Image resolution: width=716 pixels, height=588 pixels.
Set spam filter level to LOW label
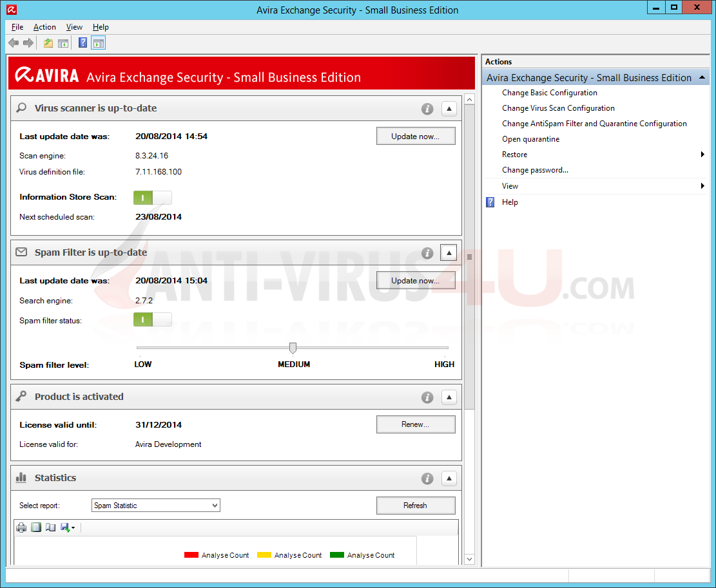point(142,364)
